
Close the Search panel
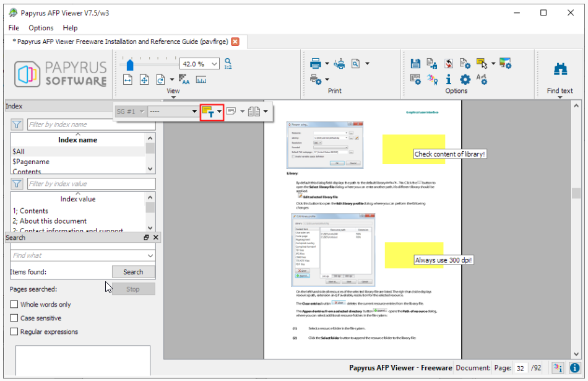[155, 237]
